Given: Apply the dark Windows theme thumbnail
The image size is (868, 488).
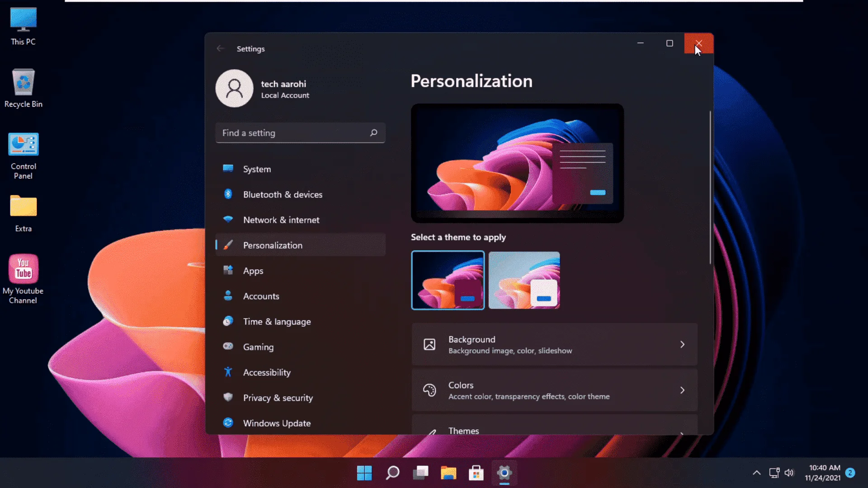Looking at the screenshot, I should click(448, 280).
